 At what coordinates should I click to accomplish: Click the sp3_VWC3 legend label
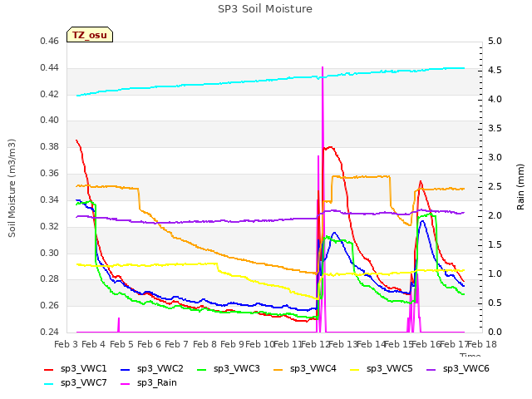click(x=236, y=369)
